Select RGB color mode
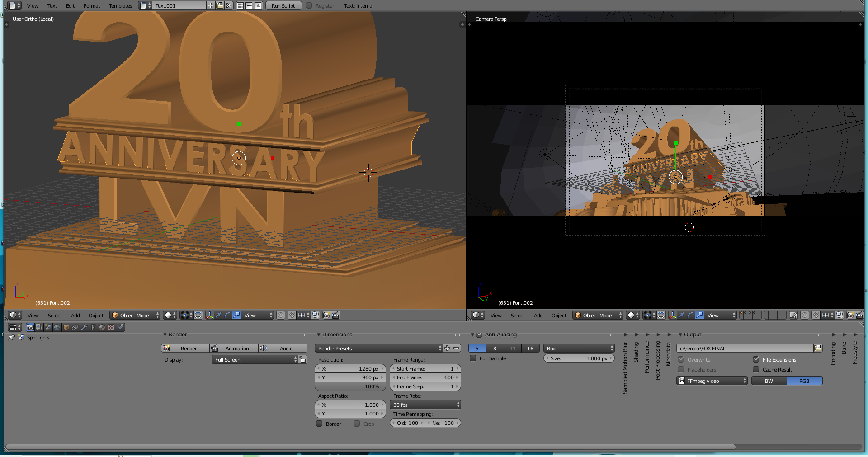Image resolution: width=868 pixels, height=457 pixels. tap(804, 381)
